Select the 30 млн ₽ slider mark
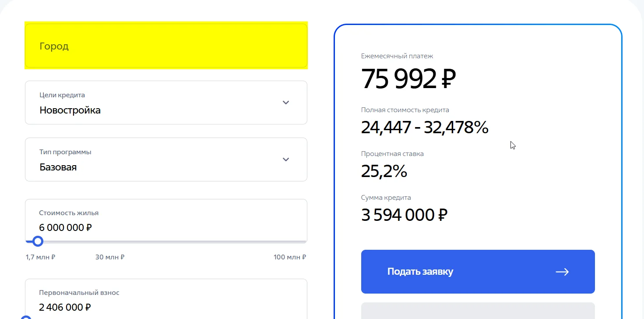644x319 pixels. point(110,257)
